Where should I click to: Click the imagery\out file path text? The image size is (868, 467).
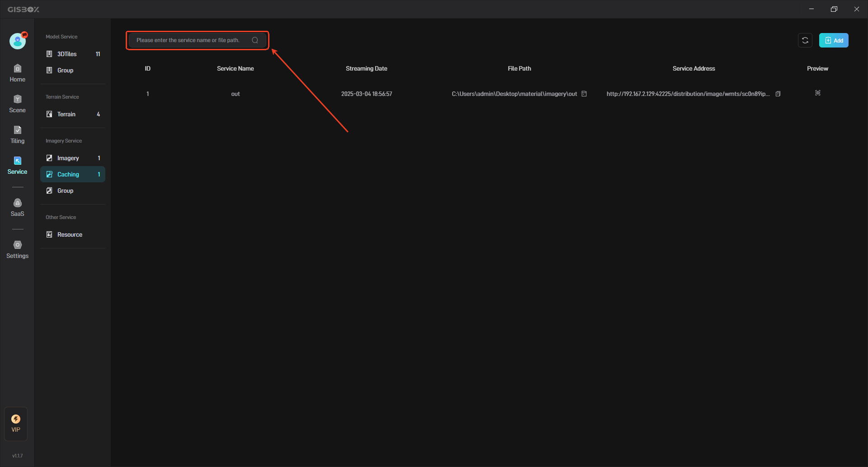(514, 94)
